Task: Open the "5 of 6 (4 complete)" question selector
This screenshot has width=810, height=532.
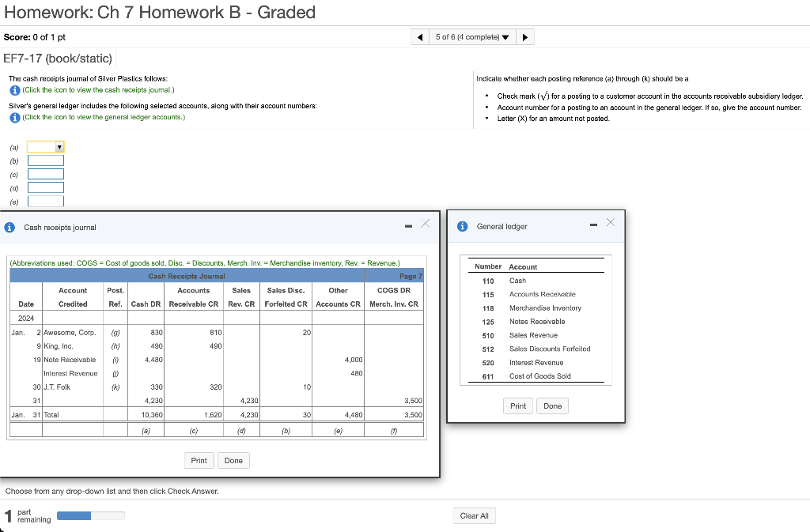Action: 471,36
